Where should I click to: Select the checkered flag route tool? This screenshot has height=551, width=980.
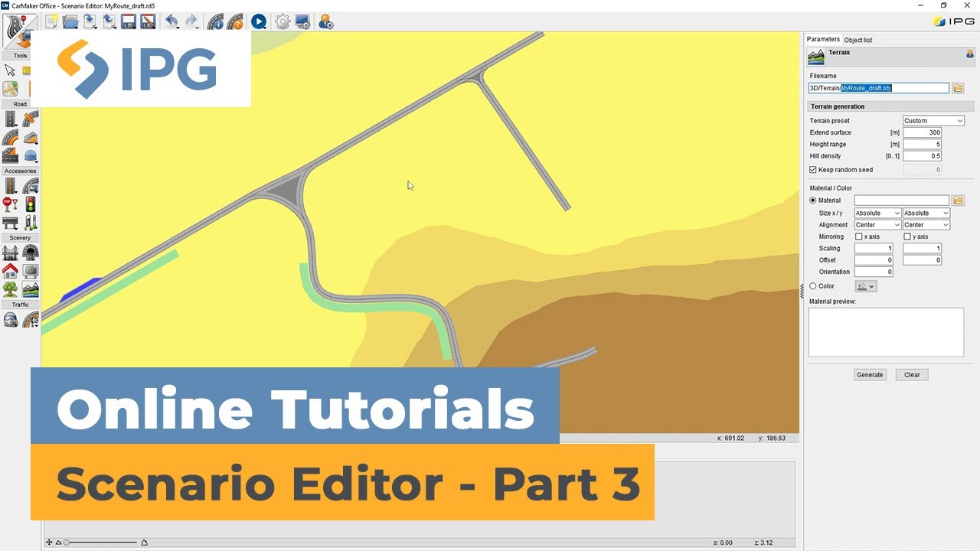click(x=31, y=319)
